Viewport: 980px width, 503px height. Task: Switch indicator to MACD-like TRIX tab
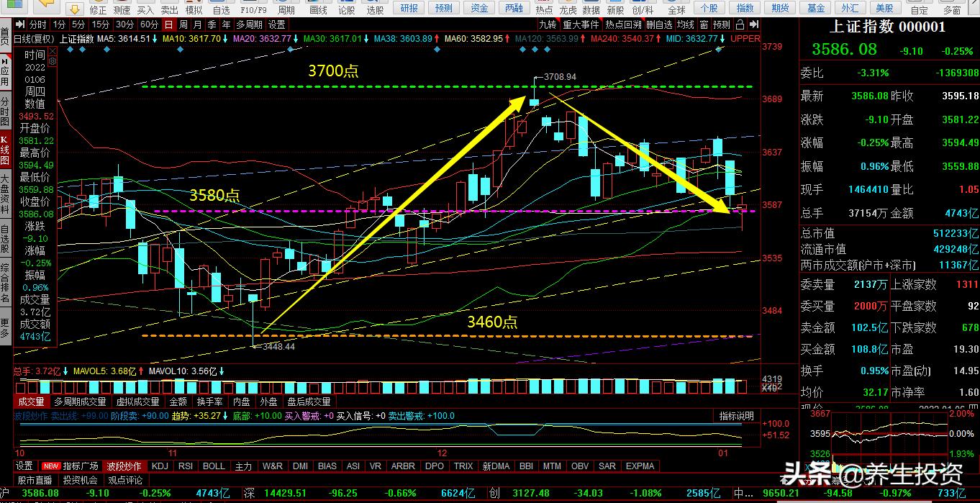pyautogui.click(x=463, y=466)
